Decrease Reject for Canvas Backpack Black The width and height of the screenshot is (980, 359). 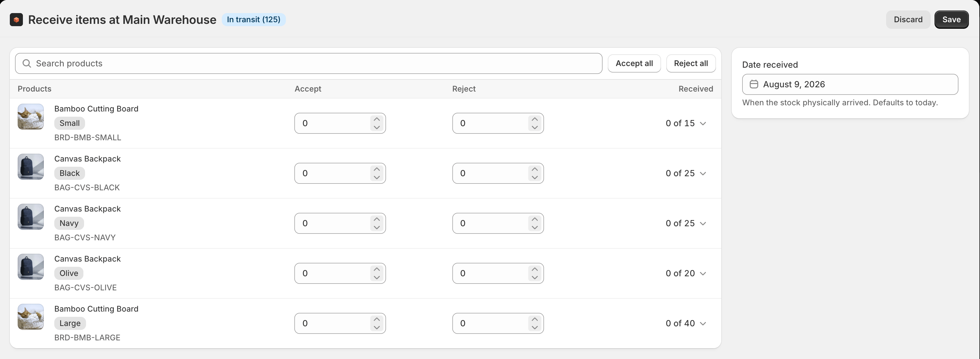point(534,178)
